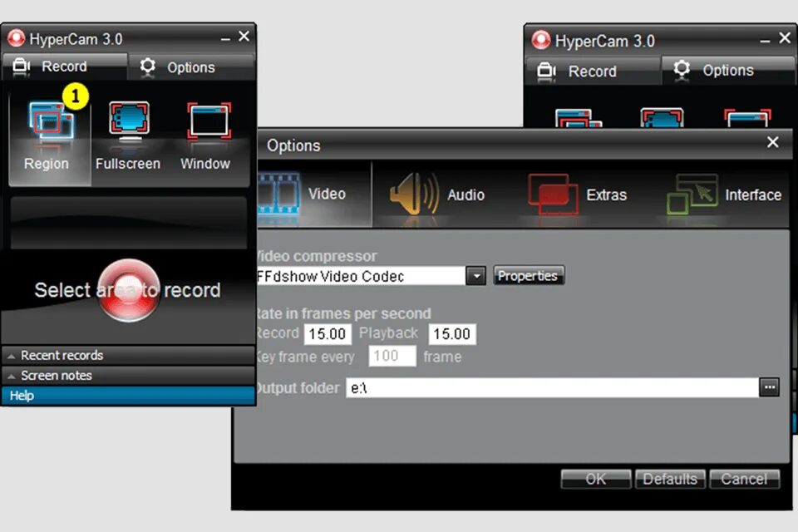
Task: Click Fullscreen icon in right HyperCam window
Action: tap(662, 117)
